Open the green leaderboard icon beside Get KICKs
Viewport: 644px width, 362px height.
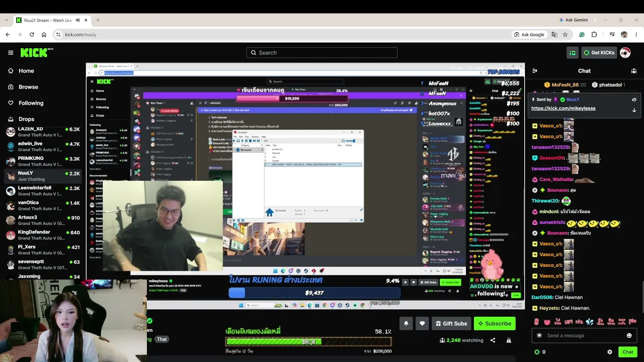point(573,52)
